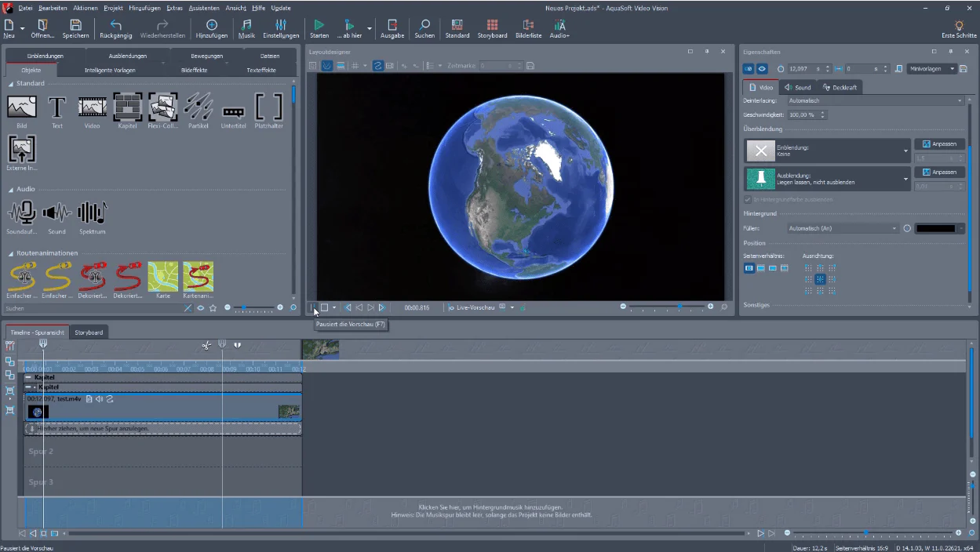This screenshot has height=552, width=980.
Task: Open the Musik toolbar item
Action: point(246,29)
